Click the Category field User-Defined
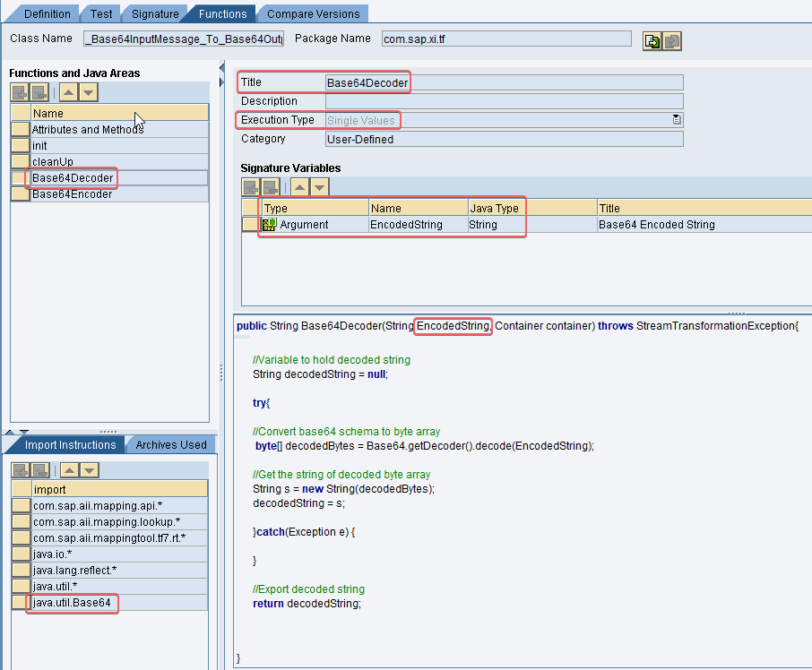812x670 pixels. click(505, 139)
